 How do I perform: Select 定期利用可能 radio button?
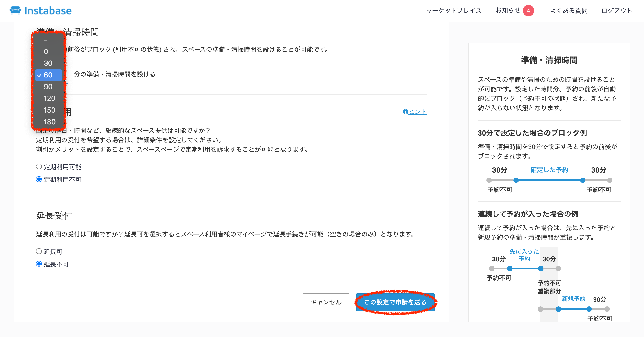coord(39,167)
